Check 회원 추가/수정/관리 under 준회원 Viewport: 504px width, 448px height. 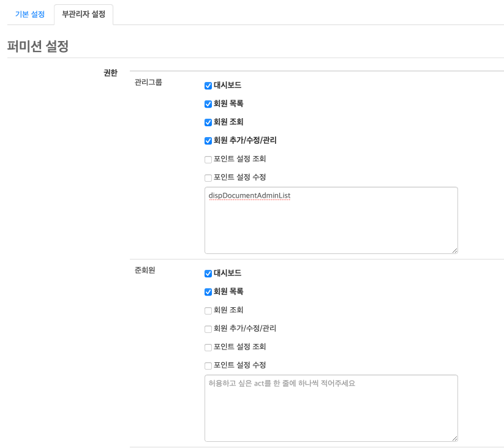click(x=208, y=329)
